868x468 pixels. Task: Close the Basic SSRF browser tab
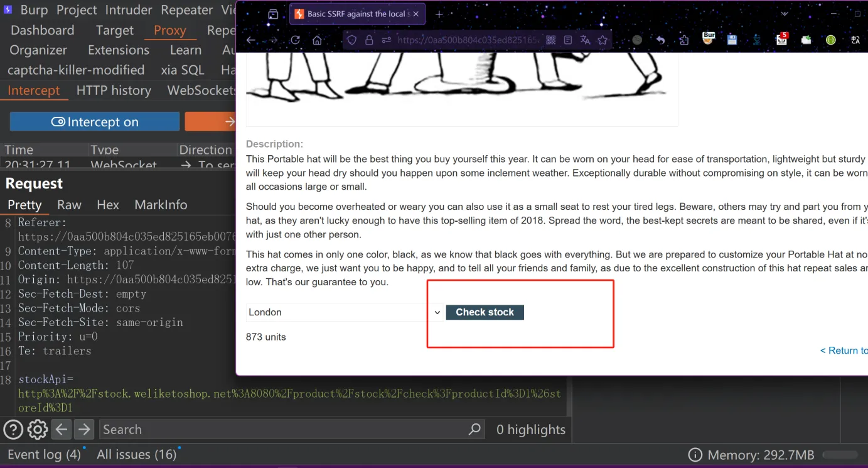(x=415, y=14)
